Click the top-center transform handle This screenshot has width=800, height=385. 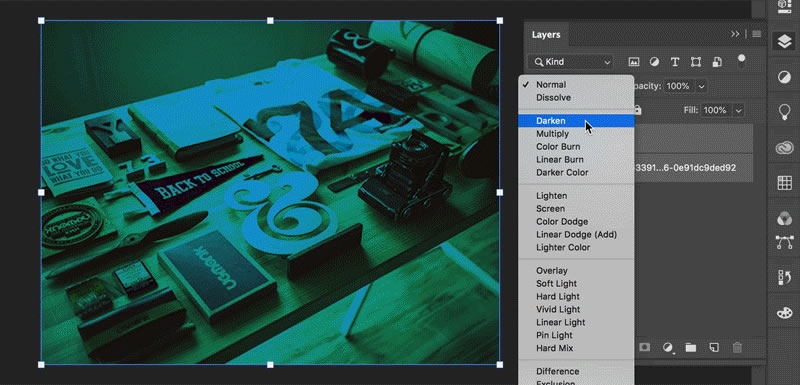click(x=270, y=21)
